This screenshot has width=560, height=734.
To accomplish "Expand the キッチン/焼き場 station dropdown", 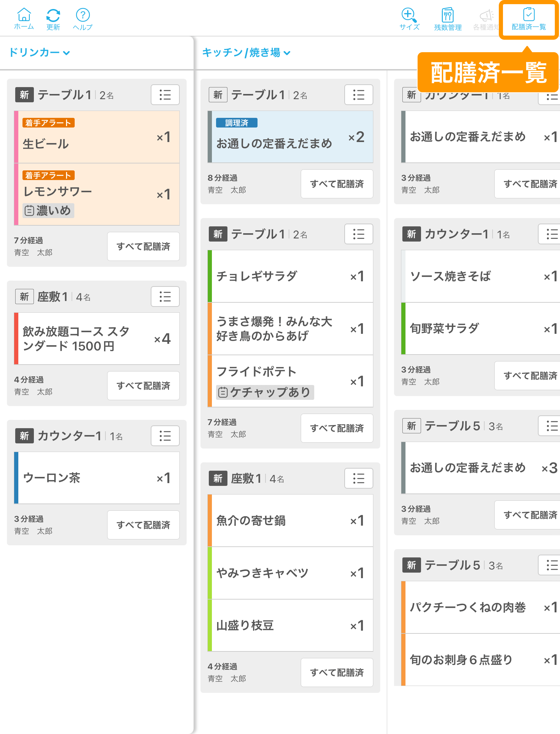I will pyautogui.click(x=246, y=53).
